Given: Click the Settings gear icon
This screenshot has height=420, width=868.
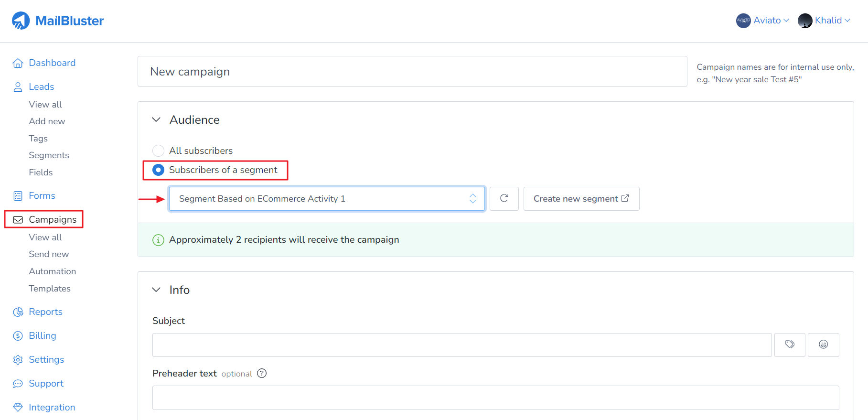Looking at the screenshot, I should (18, 360).
